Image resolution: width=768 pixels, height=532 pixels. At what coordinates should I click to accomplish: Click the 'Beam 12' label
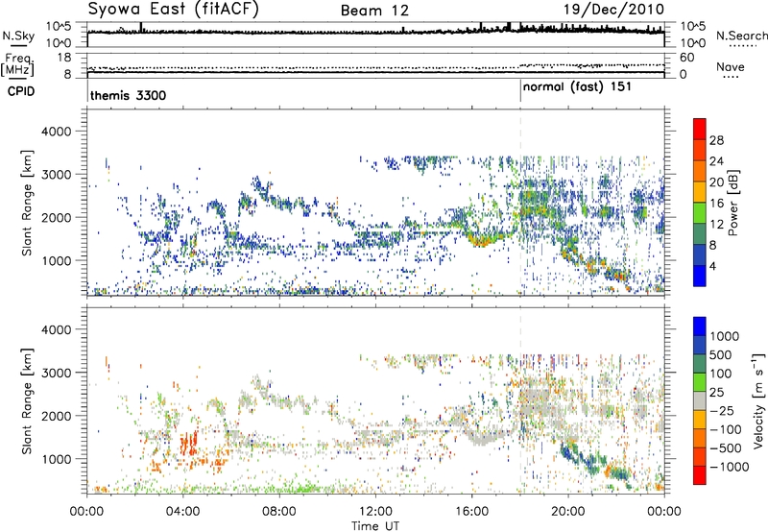(374, 11)
